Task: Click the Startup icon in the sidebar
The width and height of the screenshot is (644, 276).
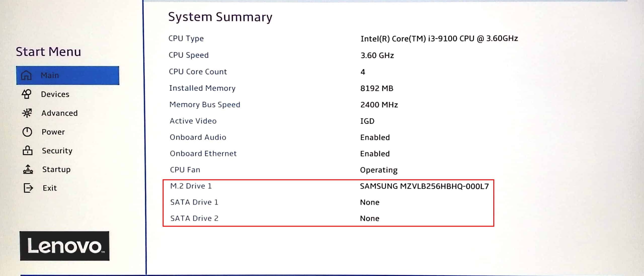Action: pos(28,169)
